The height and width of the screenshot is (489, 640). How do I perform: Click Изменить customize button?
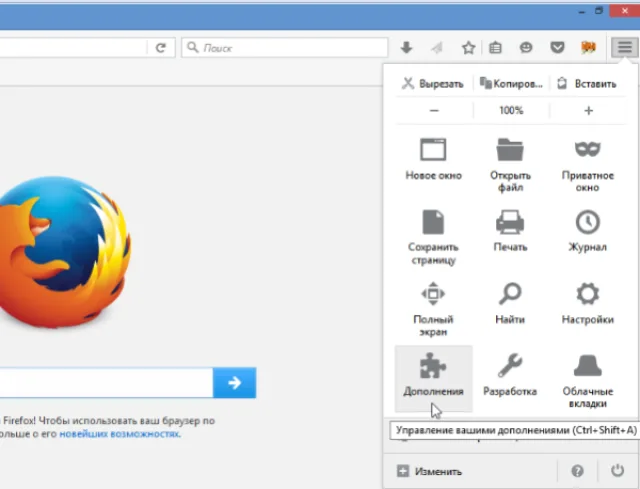pos(429,471)
